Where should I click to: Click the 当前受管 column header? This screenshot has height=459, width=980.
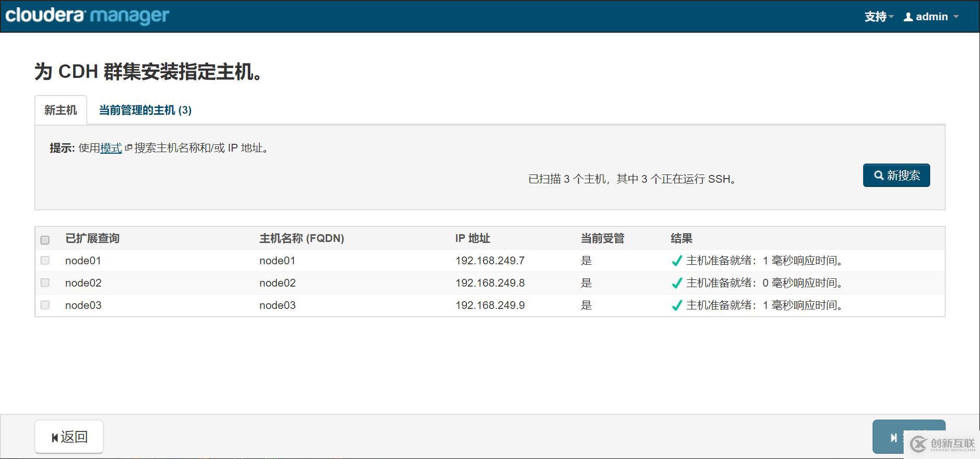602,238
